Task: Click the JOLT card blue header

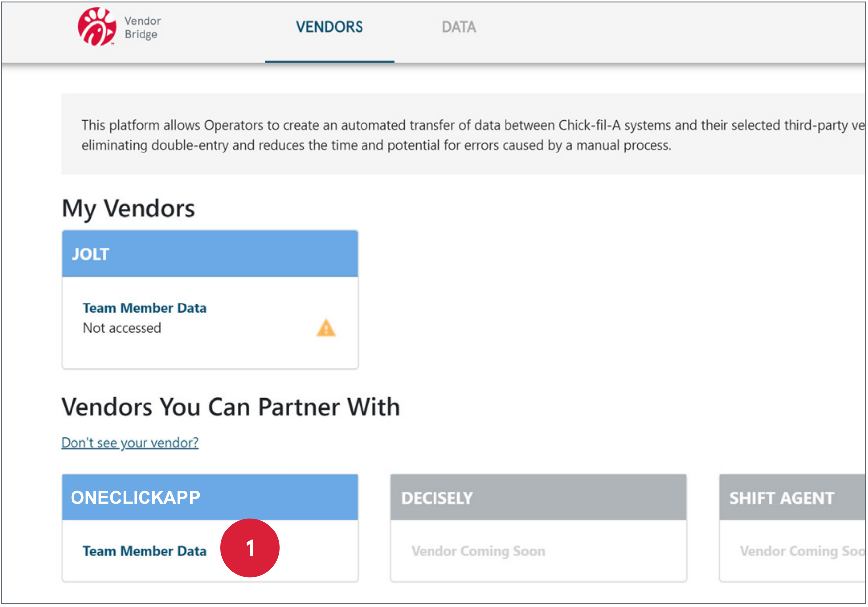Action: (x=210, y=254)
